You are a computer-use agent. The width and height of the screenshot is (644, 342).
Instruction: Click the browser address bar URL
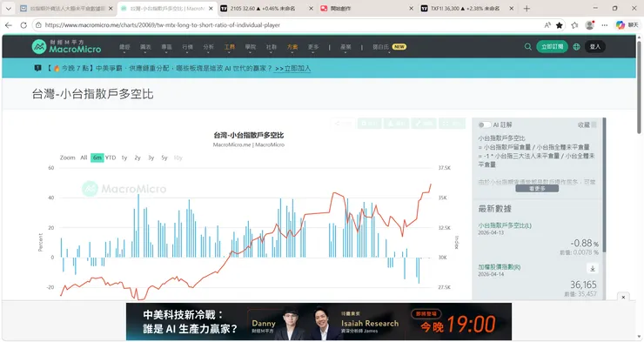click(x=162, y=25)
